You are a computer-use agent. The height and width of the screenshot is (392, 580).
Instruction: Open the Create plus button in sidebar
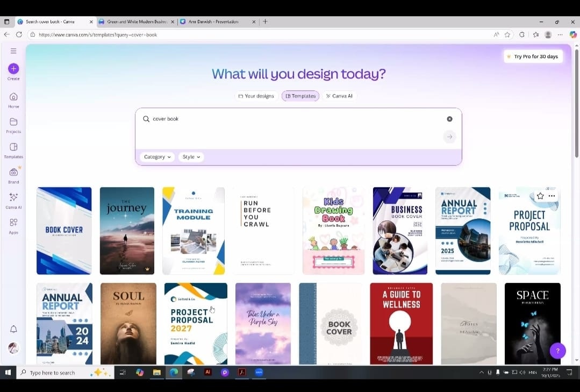coord(13,69)
